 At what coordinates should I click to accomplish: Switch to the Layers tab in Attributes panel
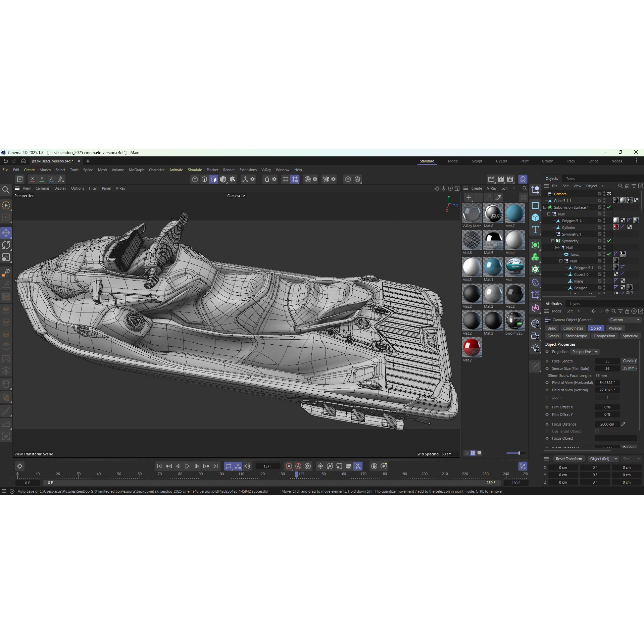tap(575, 304)
